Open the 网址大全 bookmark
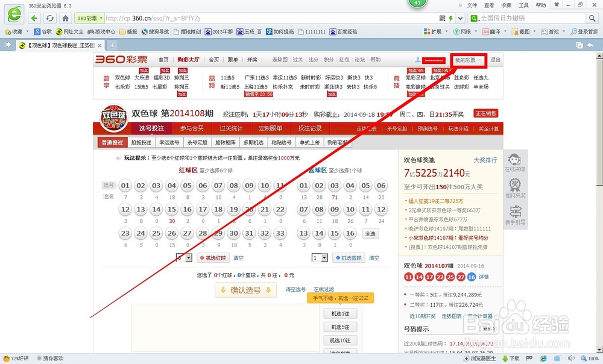603x364 pixels. 69,31
